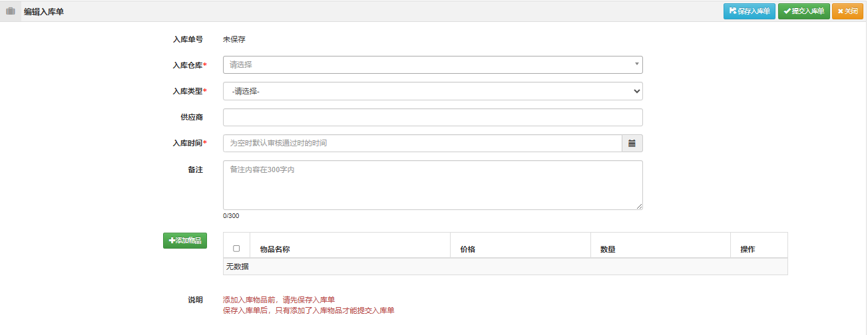Click the briefcase icon beside 编辑入库单
The image size is (868, 335).
tap(11, 11)
